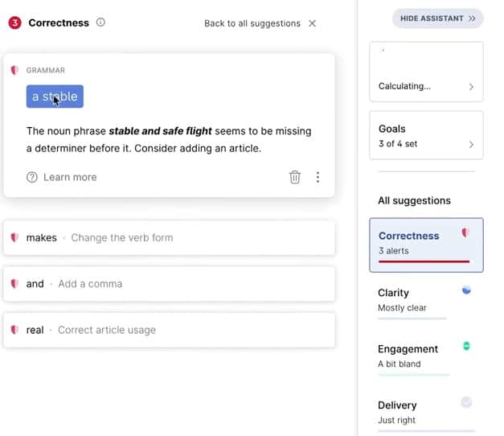This screenshot has width=504, height=436.
Task: Click 'Correct article usage' text
Action: [x=107, y=330]
